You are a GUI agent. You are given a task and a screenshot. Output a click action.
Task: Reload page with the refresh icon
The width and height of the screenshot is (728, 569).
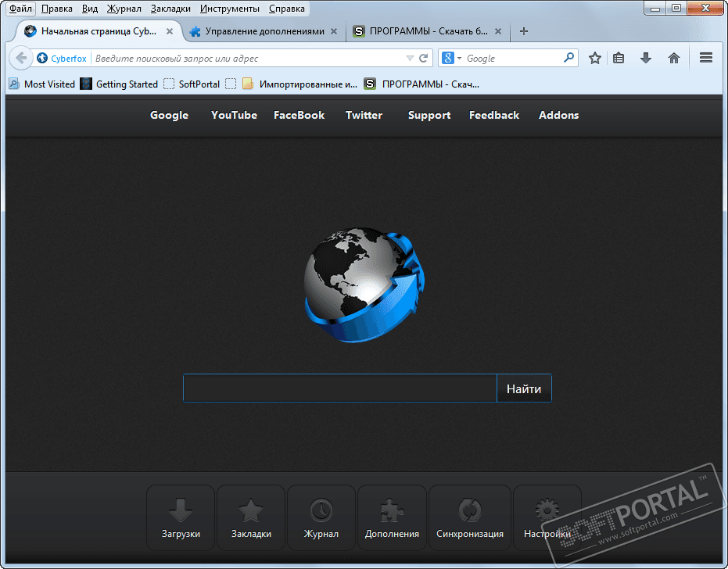(424, 59)
